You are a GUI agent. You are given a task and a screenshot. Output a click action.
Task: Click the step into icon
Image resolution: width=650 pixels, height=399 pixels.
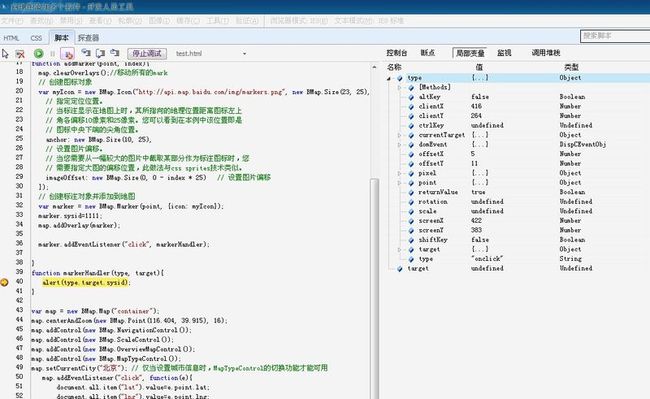[x=86, y=53]
